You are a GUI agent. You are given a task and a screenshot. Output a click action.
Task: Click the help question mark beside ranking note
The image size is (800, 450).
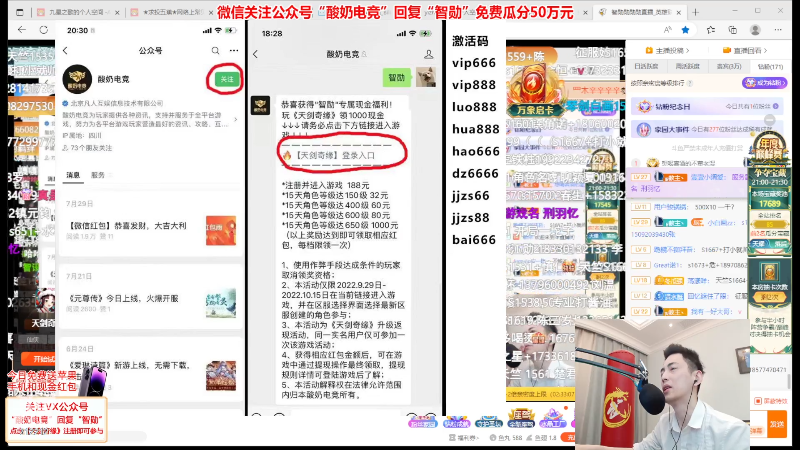690,83
